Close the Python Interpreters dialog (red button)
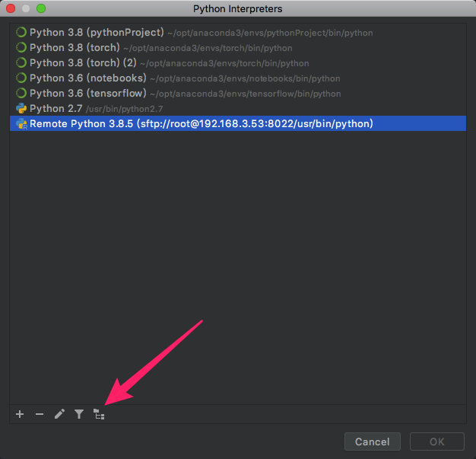Viewport: 476px width, 459px height. click(11, 8)
